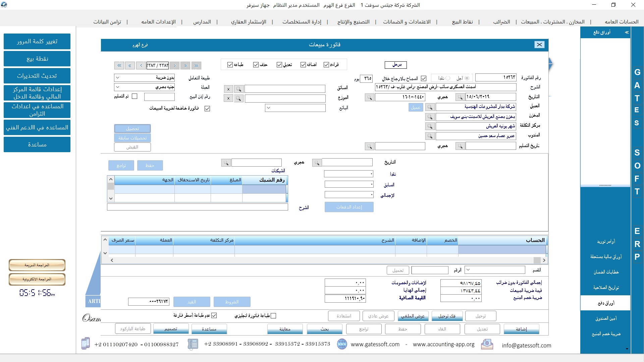Close the sales invoice window

pyautogui.click(x=539, y=45)
